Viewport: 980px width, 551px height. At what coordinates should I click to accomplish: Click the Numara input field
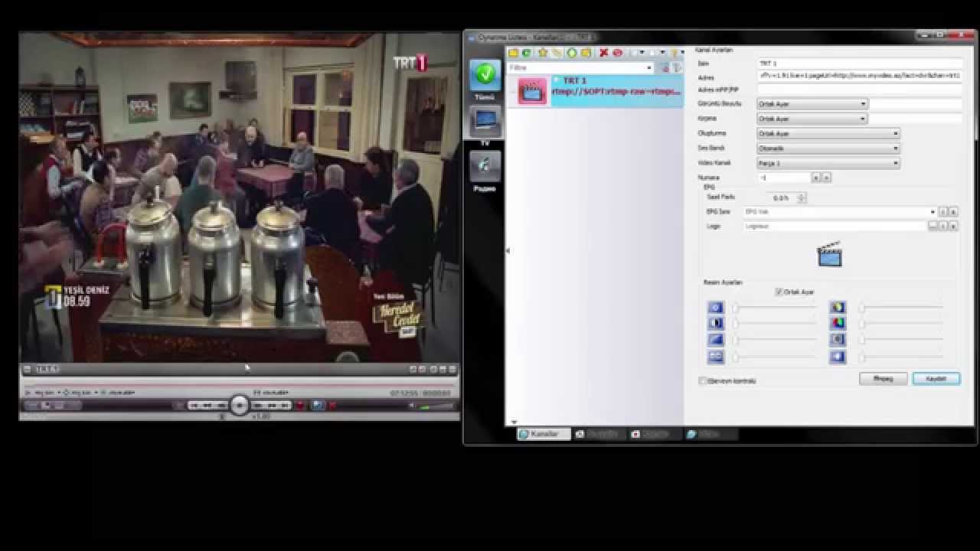[783, 178]
